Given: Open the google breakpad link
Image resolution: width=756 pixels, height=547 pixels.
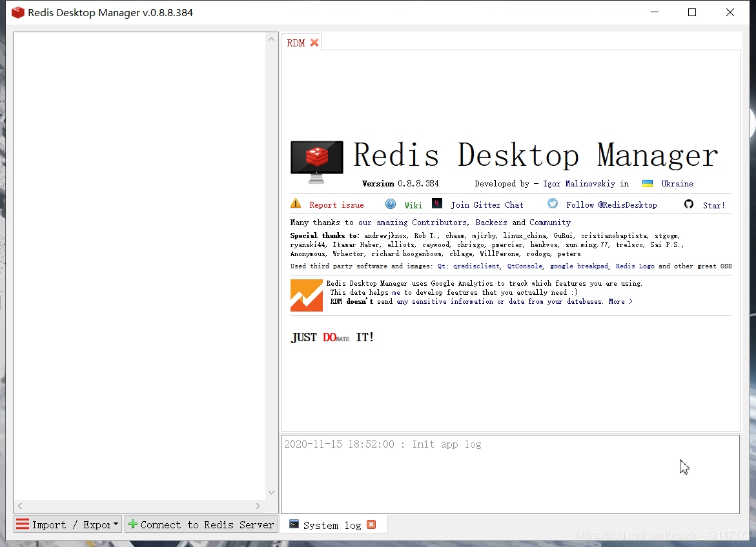Looking at the screenshot, I should coord(579,266).
